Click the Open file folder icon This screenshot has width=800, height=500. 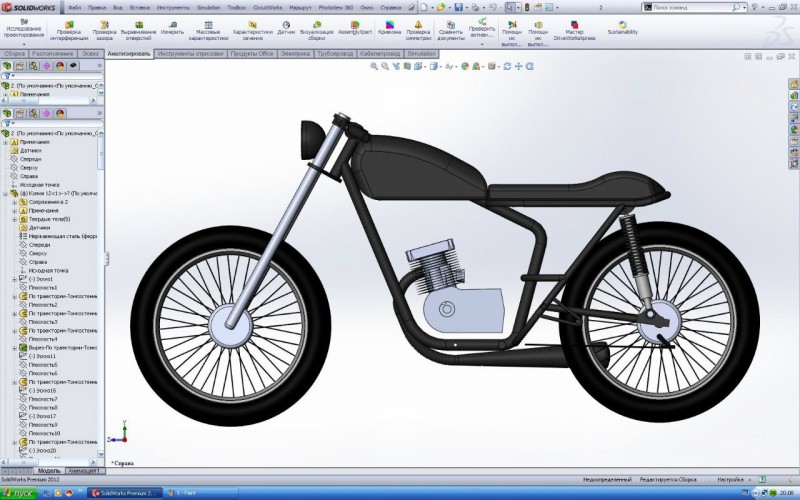point(441,8)
